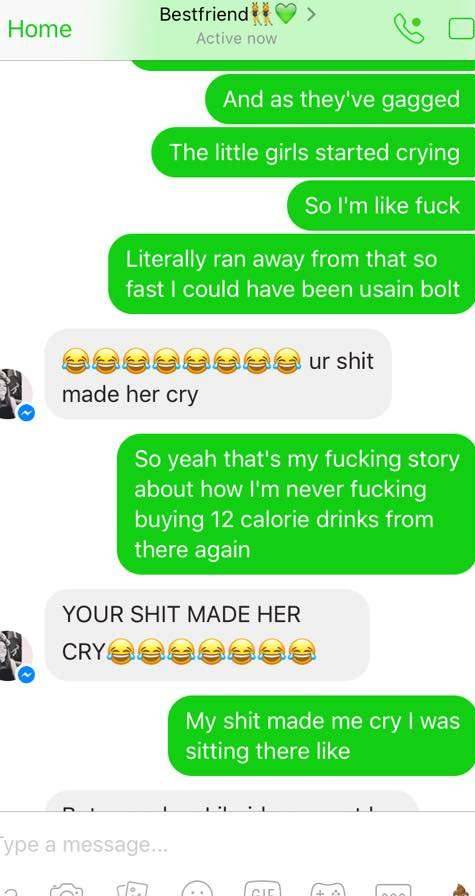
Task: Open friend's avatar beside 'ur shit made her cry'
Action: click(15, 394)
